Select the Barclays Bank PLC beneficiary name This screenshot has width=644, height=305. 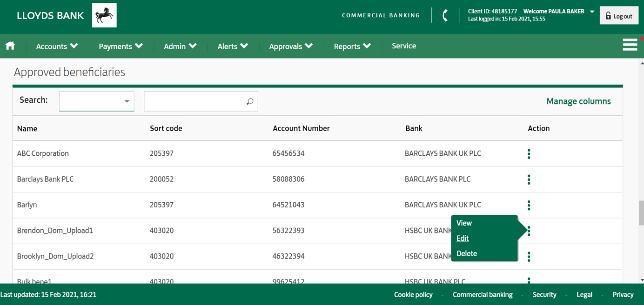(x=45, y=179)
